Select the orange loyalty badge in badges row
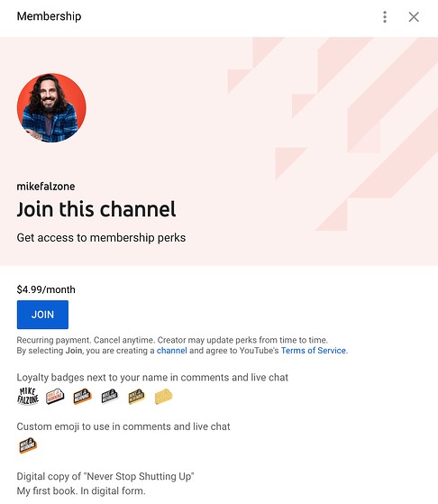The height and width of the screenshot is (504, 438). point(82,397)
